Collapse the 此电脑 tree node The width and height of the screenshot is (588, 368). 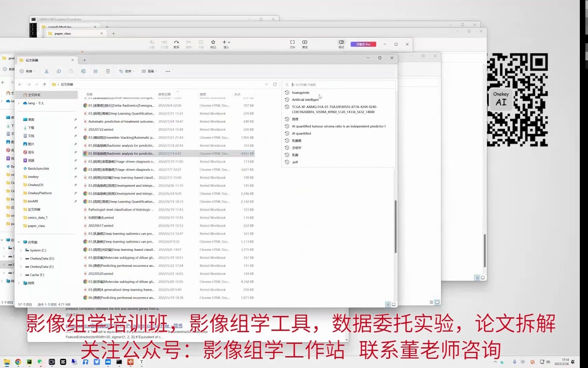[x=19, y=242]
